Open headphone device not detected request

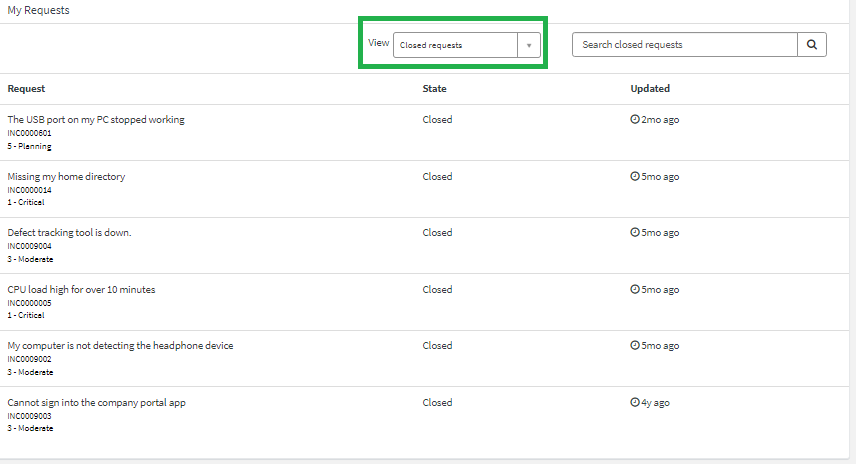[120, 346]
